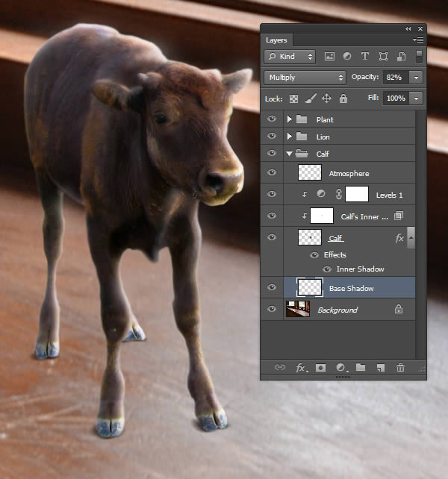Filter layers by shape layer icon
The width and height of the screenshot is (448, 479).
383,57
